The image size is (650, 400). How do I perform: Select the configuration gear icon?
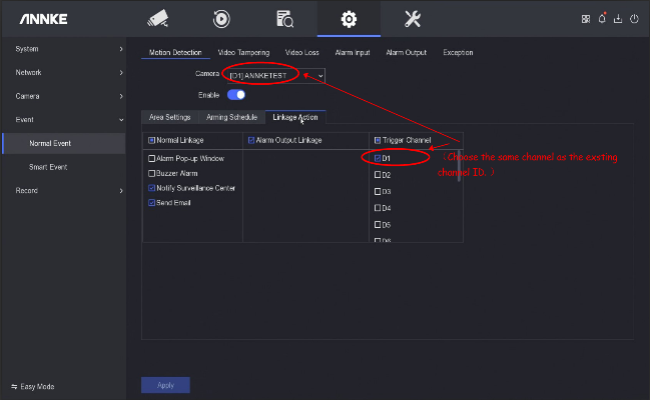348,18
